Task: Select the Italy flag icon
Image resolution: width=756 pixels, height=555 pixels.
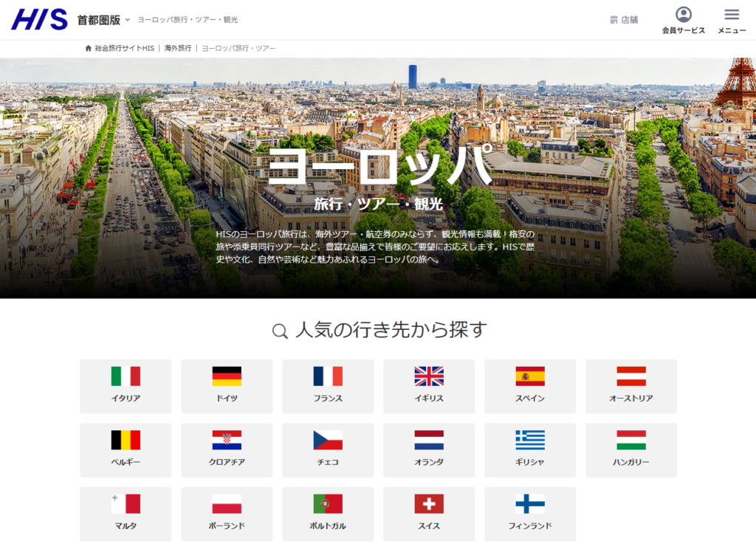Action: 126,376
